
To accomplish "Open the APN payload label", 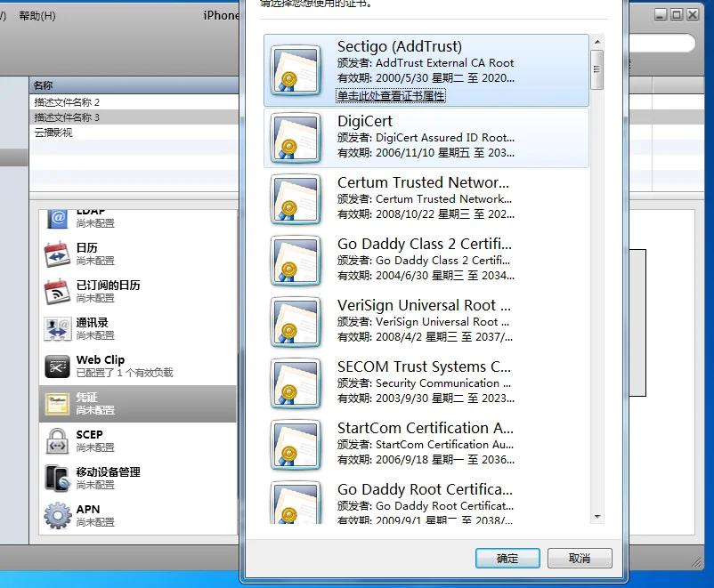I will tap(88, 509).
